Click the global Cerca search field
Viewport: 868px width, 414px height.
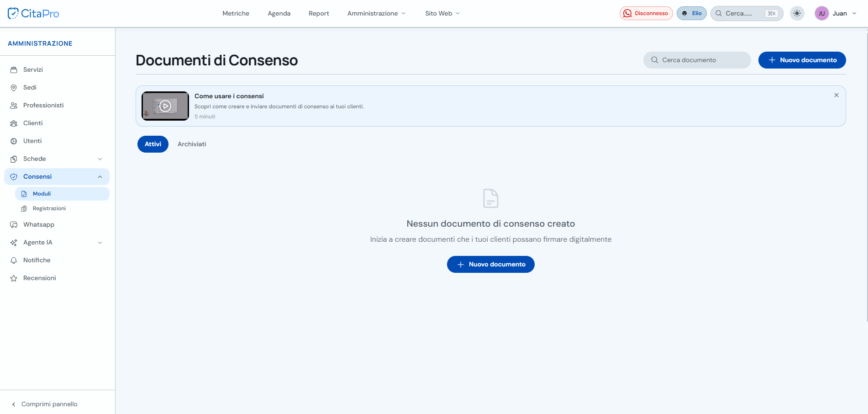click(747, 13)
